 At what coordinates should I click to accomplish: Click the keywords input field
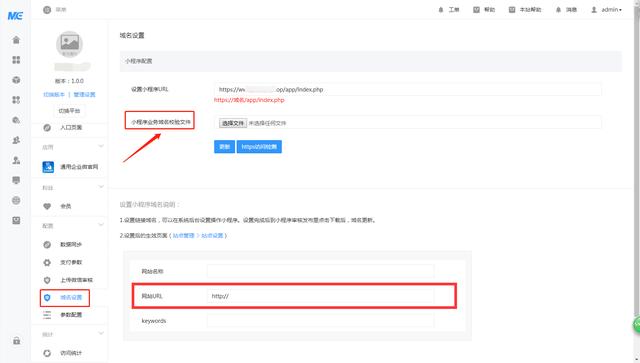point(320,321)
